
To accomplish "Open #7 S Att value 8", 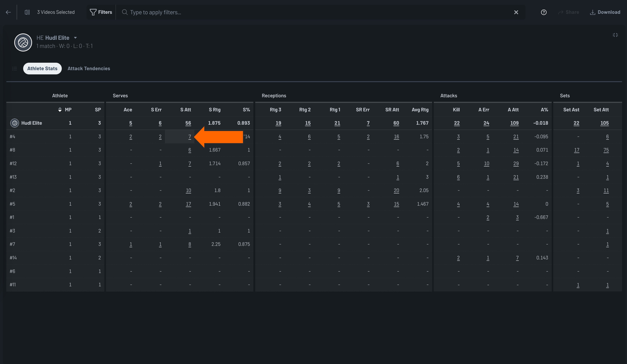I will 190,244.
